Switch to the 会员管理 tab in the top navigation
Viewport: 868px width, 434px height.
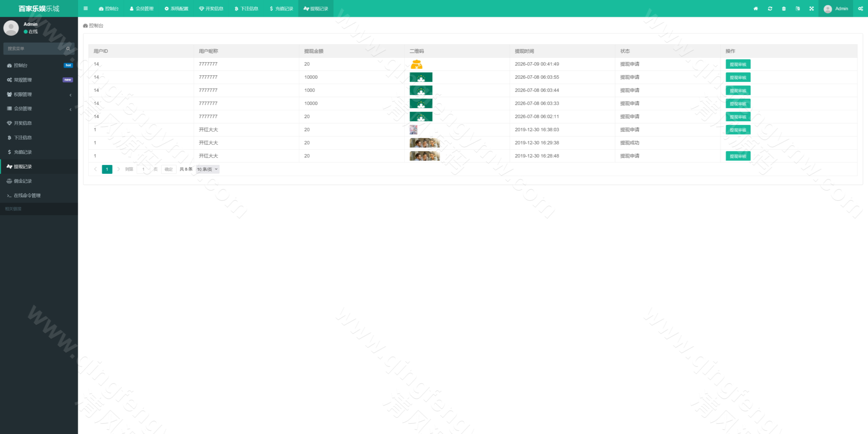click(x=141, y=8)
